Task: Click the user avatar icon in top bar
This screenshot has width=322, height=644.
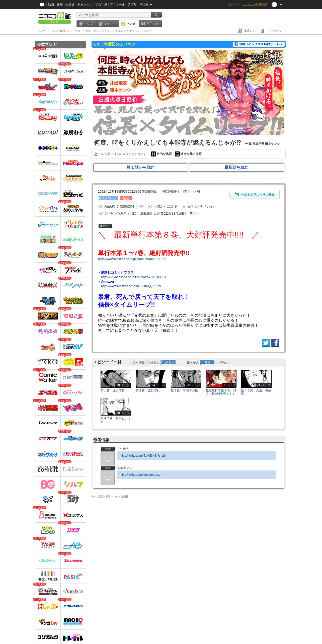Action: point(274,5)
